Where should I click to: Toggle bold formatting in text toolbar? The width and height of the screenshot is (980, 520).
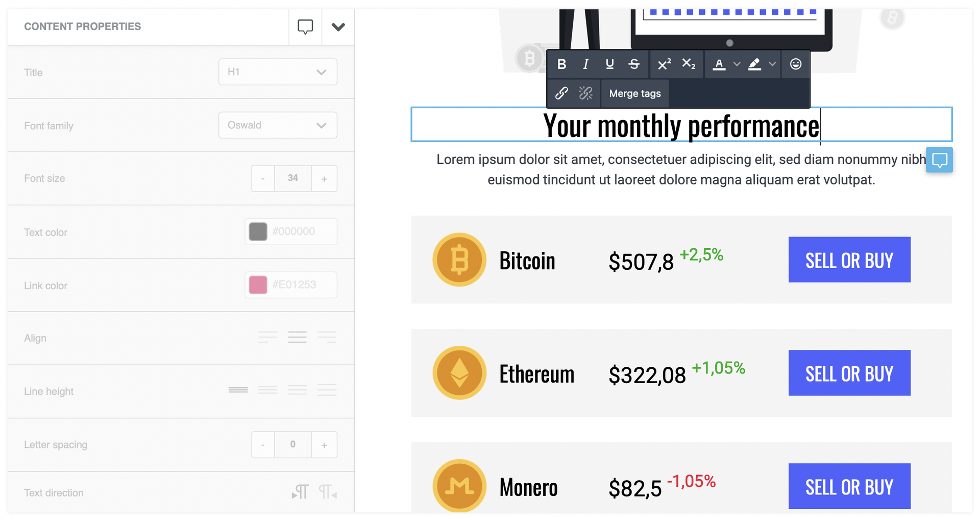[x=561, y=64]
